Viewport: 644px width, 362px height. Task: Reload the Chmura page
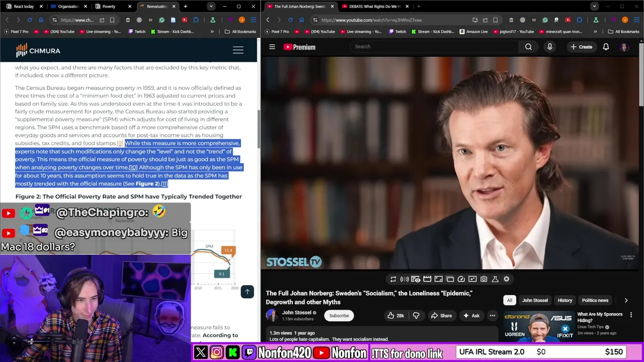30,20
